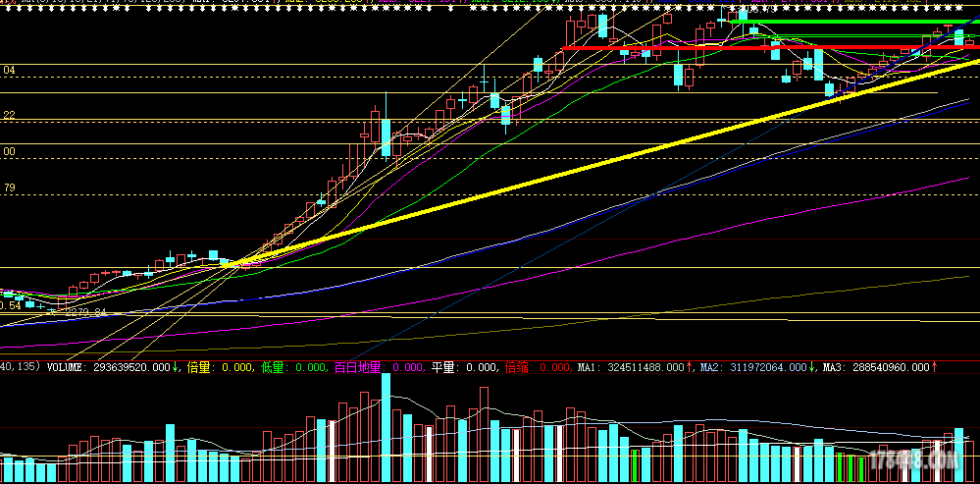Click the white 平量: 0.000 legend label
This screenshot has width=980, height=484.
pyautogui.click(x=464, y=367)
